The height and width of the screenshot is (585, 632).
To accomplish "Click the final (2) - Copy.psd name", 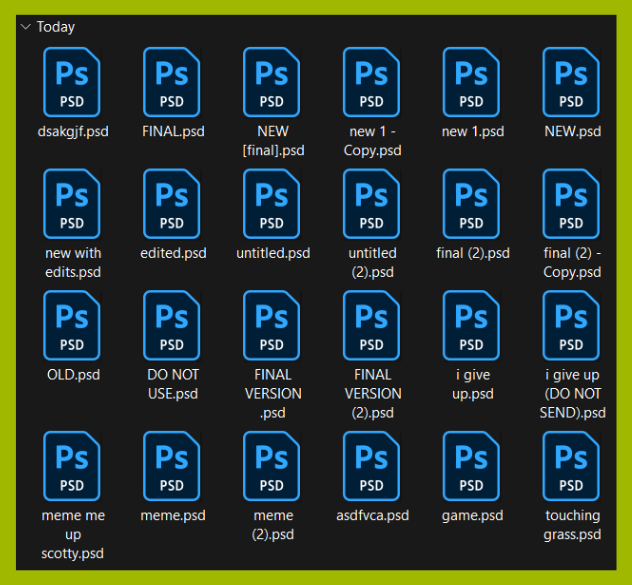I will pyautogui.click(x=572, y=262).
